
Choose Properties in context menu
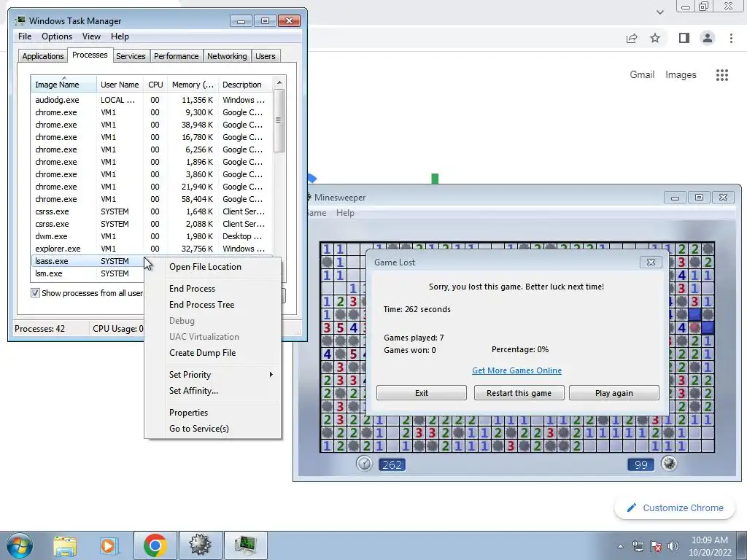coord(212,413)
